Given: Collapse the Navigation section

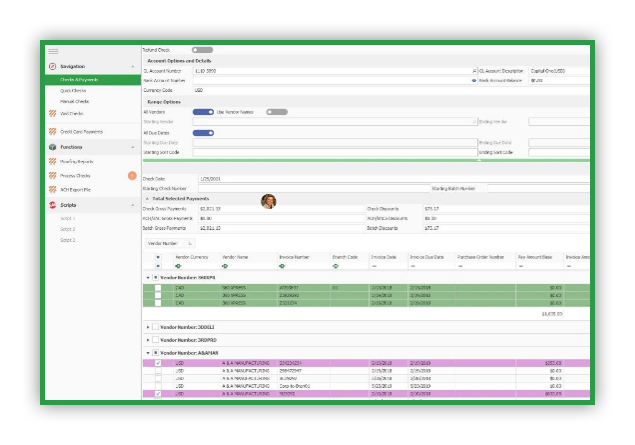Looking at the screenshot, I should 133,66.
